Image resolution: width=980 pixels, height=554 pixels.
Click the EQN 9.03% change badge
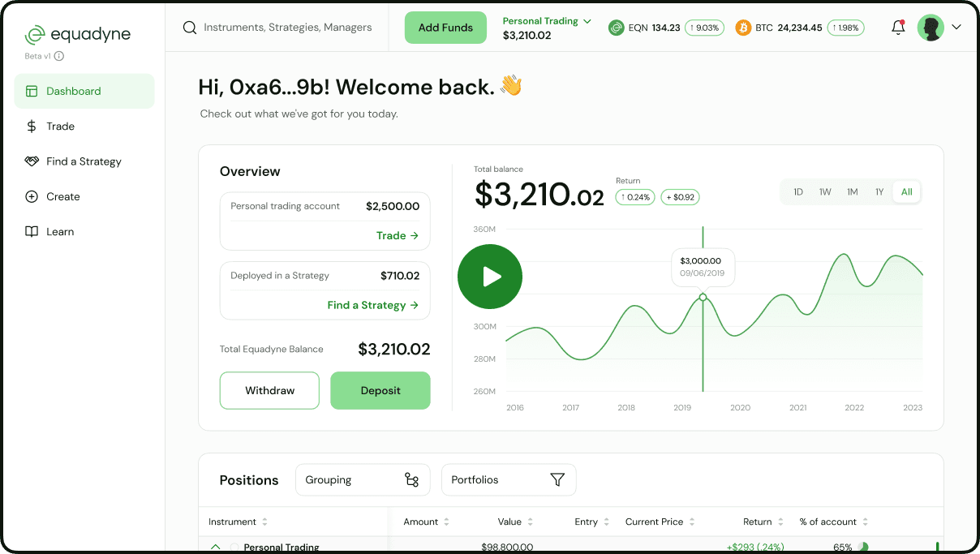click(x=704, y=28)
